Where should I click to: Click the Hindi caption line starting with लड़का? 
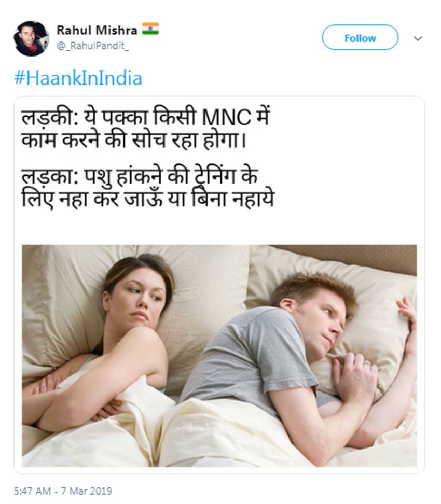point(148,188)
